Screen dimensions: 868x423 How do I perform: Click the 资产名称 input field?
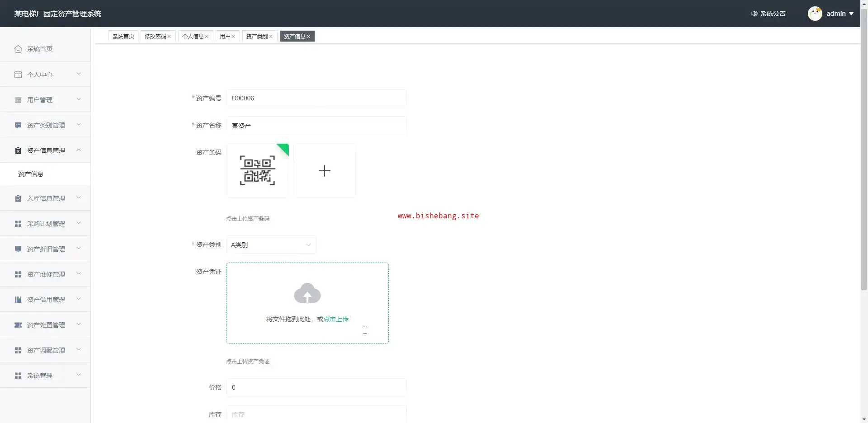click(x=316, y=125)
